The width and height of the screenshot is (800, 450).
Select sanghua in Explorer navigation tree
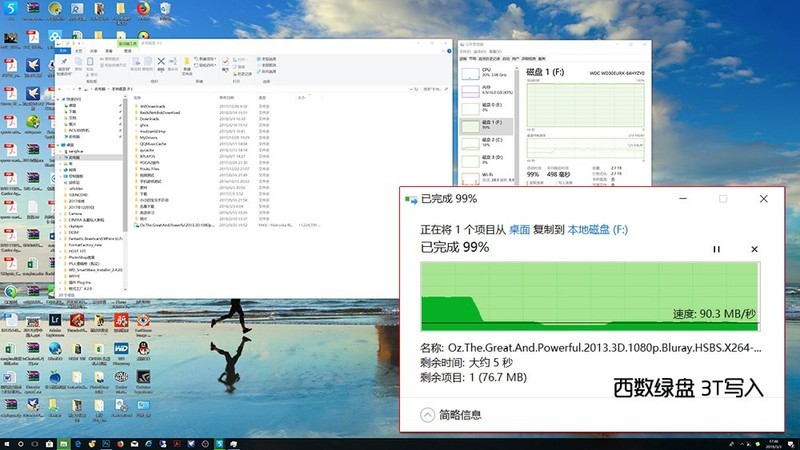76,152
